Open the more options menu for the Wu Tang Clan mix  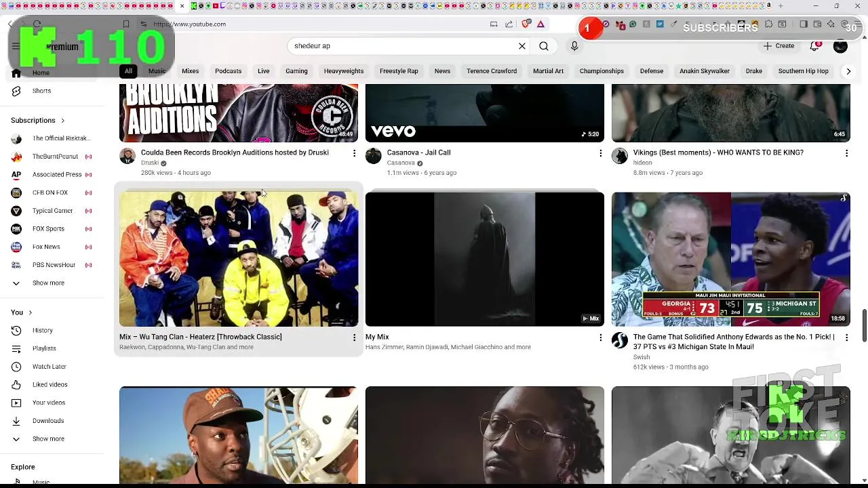354,338
